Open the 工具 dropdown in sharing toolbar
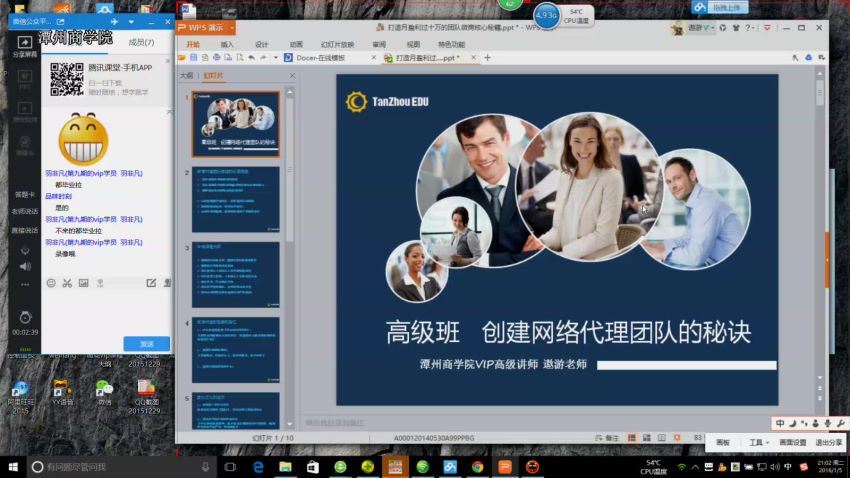This screenshot has height=478, width=850. pyautogui.click(x=759, y=443)
